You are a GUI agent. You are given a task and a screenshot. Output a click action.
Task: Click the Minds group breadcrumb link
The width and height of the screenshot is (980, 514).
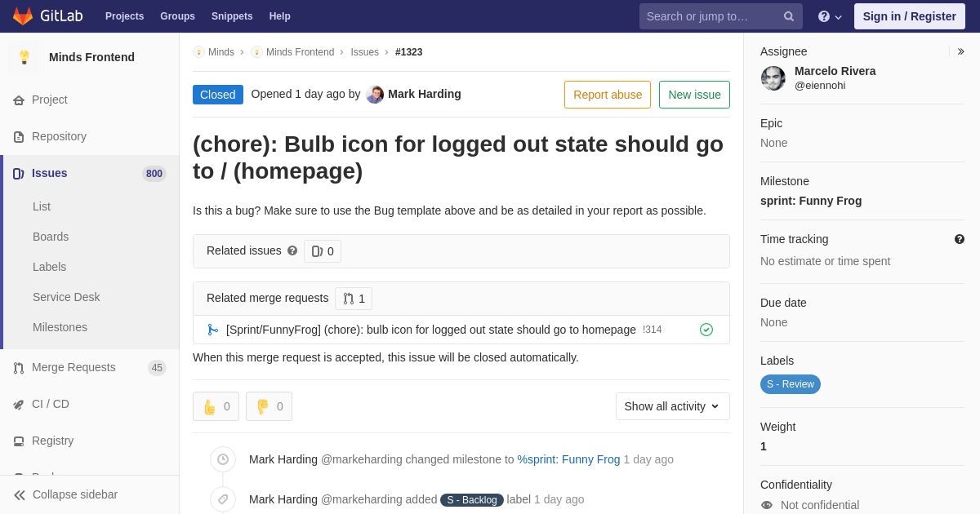[221, 52]
